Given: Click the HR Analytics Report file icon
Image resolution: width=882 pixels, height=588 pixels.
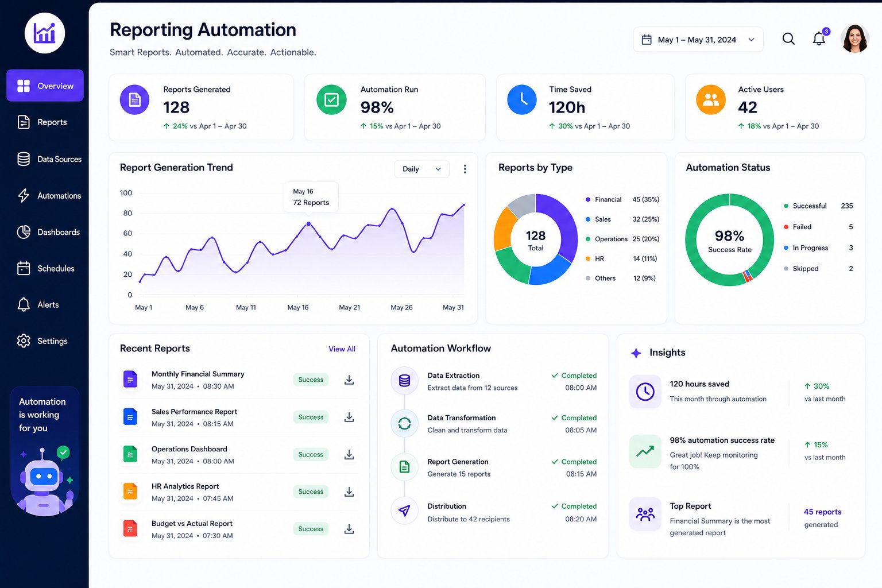Looking at the screenshot, I should pos(130,492).
